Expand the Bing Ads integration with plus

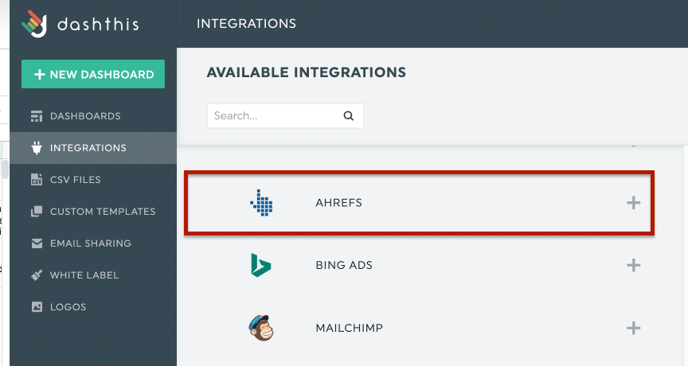633,265
